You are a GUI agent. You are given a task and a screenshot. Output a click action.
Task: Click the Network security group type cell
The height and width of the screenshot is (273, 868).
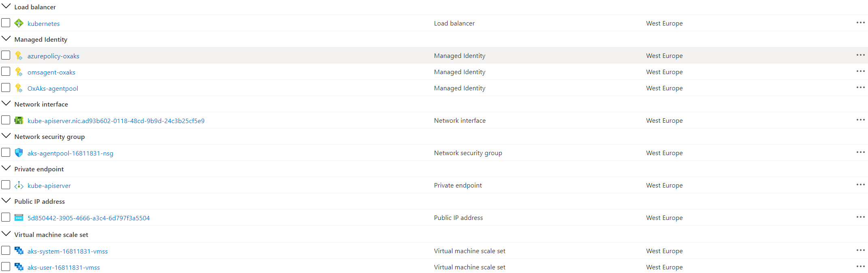coord(468,153)
